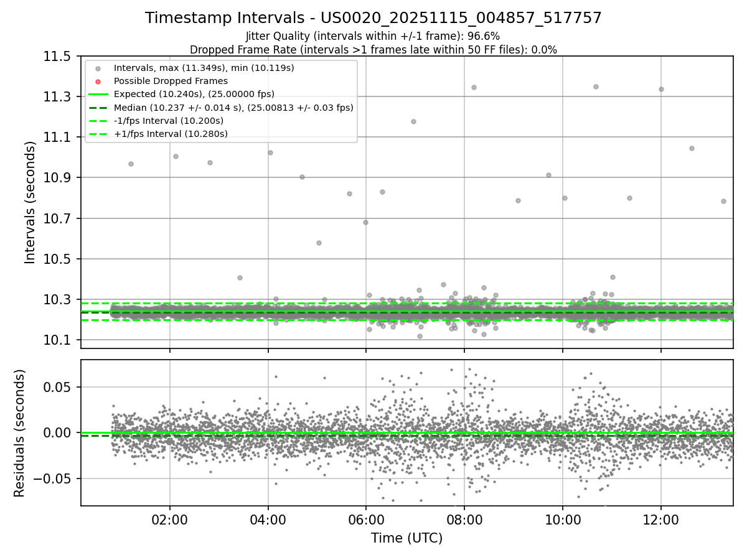Click the outlier data point near 11.18s just before 07:00
Screen dimensions: 747x560
[x=413, y=121]
